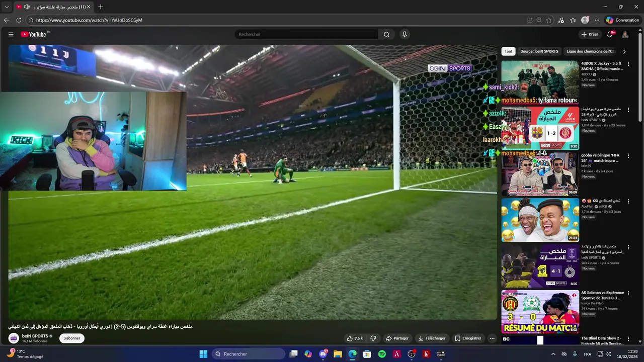Open the Barcelona 1-2 match summary thumbnail
Viewport: 644px width, 362px height.
[540, 128]
